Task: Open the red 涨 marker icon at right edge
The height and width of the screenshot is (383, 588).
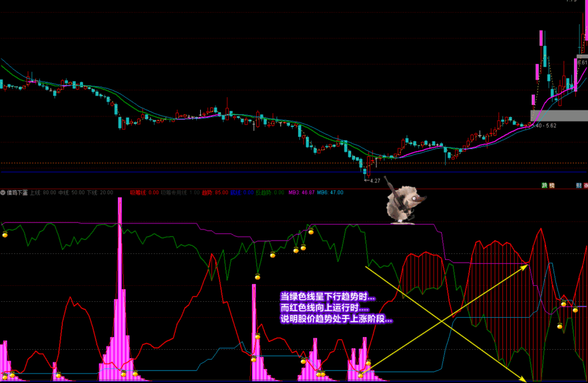Action: coord(586,186)
